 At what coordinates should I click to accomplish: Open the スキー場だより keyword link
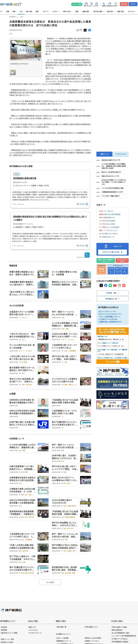[108, 211]
